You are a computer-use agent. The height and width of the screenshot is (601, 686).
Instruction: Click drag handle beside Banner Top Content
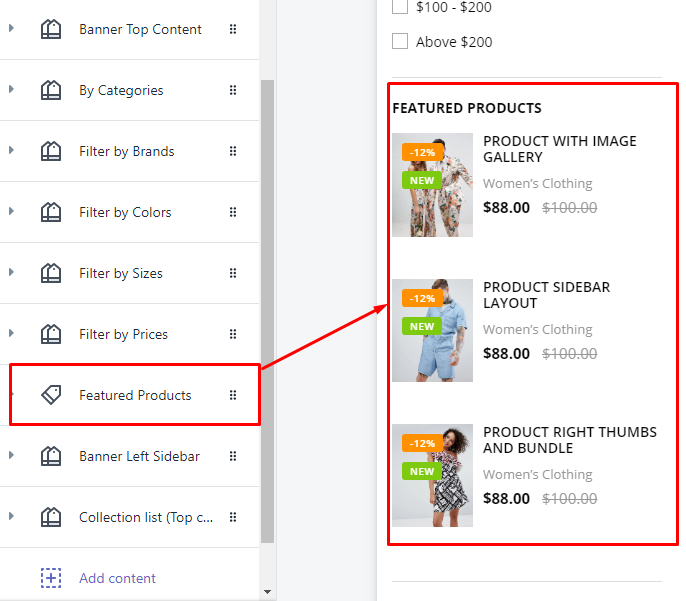pyautogui.click(x=233, y=29)
